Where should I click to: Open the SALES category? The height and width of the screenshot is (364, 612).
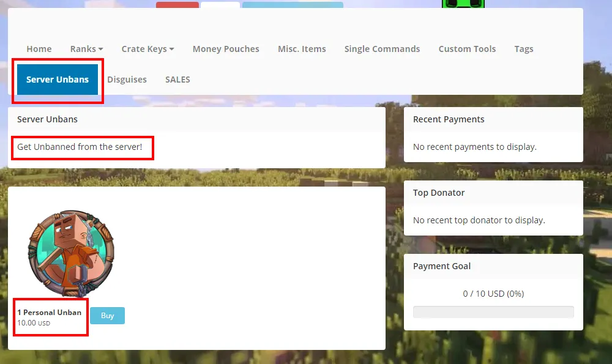[x=177, y=79]
